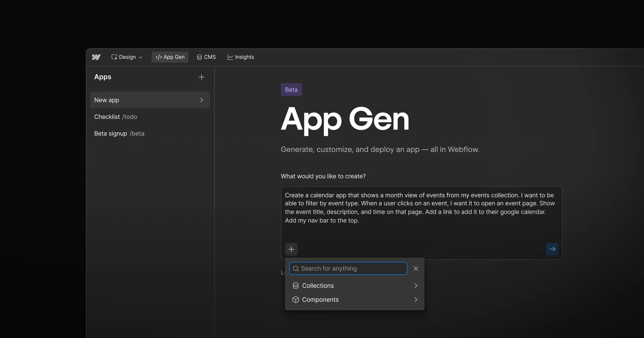
Task: Click the Components cube icon
Action: pyautogui.click(x=296, y=300)
